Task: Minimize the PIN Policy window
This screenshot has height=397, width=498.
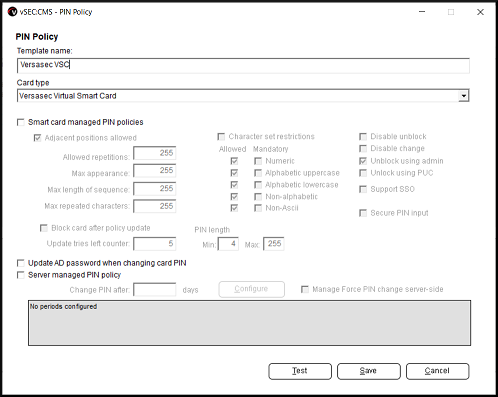Action: click(x=422, y=12)
